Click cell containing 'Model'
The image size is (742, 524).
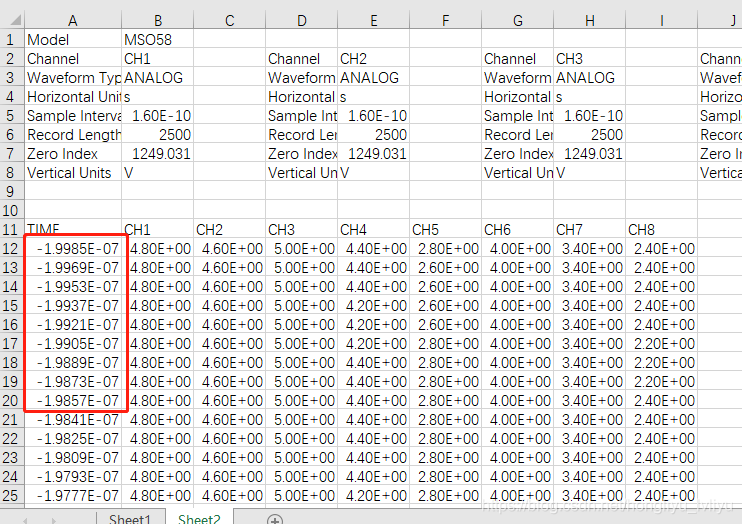click(73, 39)
